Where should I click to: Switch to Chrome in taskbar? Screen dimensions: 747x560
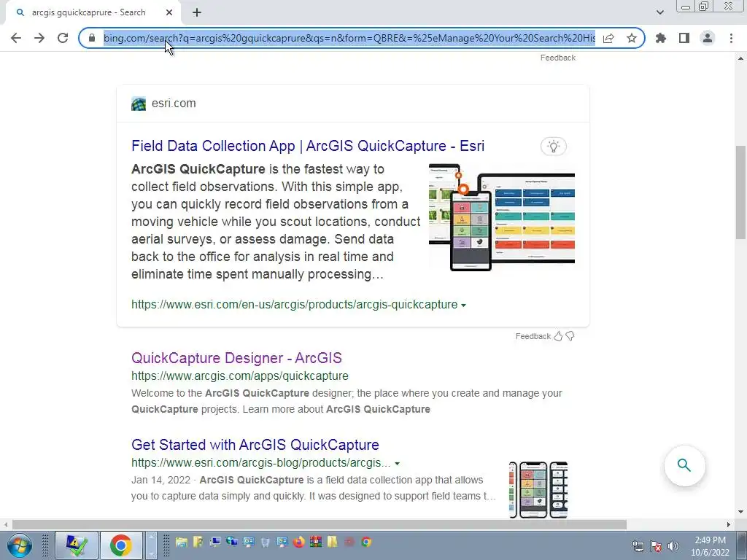(x=121, y=545)
